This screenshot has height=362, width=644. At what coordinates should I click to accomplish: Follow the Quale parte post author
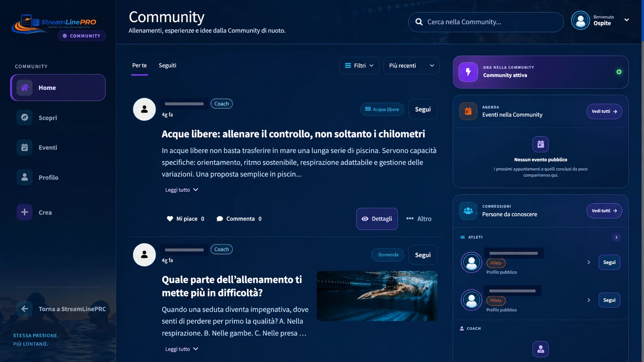(x=423, y=255)
